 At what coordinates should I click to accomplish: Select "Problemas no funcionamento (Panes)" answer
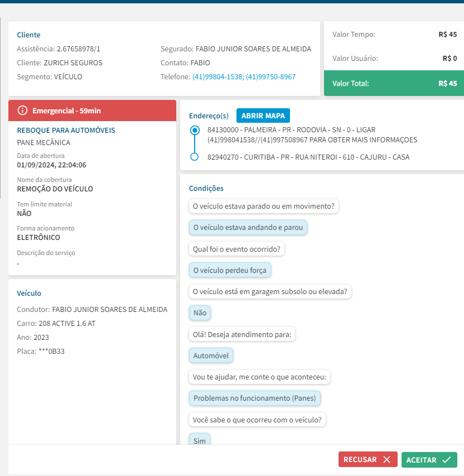(255, 398)
